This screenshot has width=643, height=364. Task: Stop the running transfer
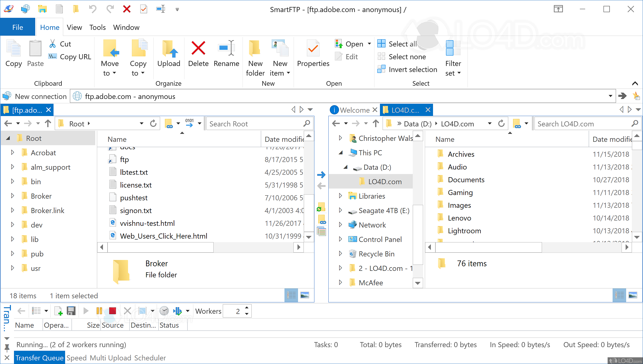[x=112, y=311]
